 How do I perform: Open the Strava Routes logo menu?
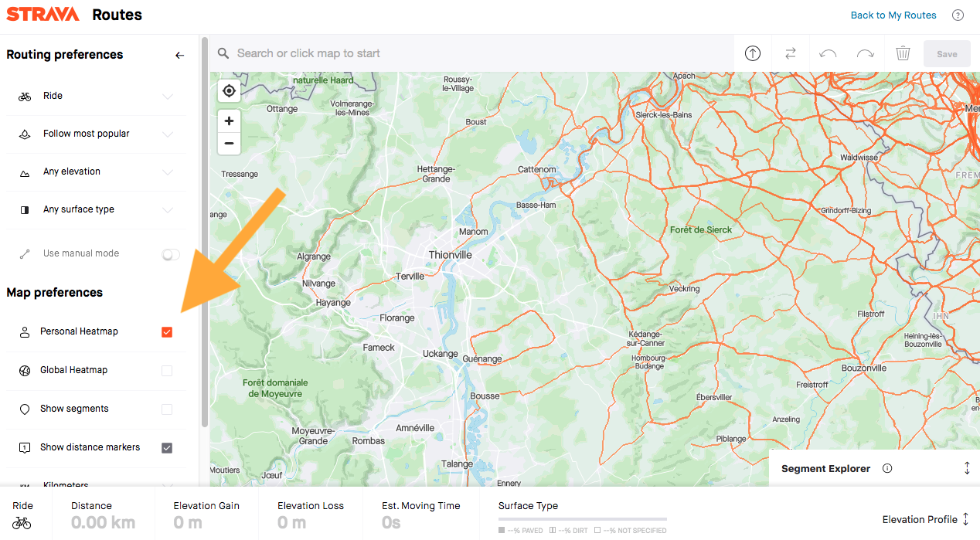pyautogui.click(x=43, y=14)
